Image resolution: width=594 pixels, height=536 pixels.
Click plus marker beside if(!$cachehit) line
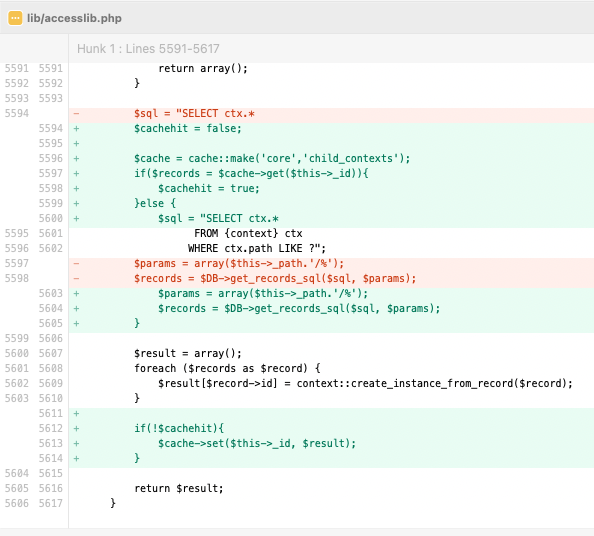[x=77, y=428]
